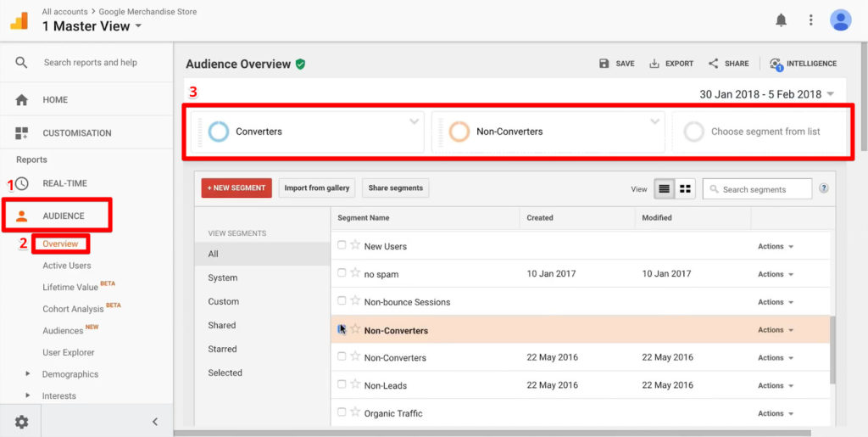Open the Overview report

point(60,244)
